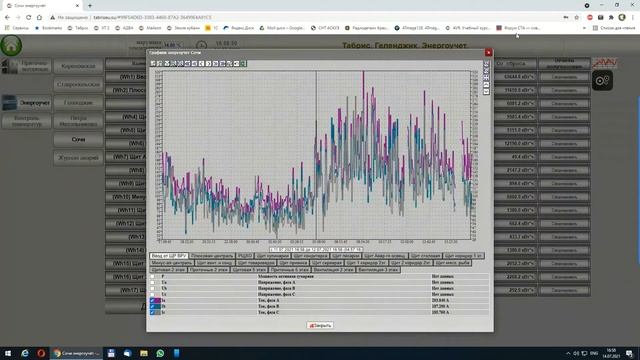This screenshot has width=640, height=360.
Task: Switch to the 'Щит мясо, рыба' tab
Action: [x=453, y=263]
